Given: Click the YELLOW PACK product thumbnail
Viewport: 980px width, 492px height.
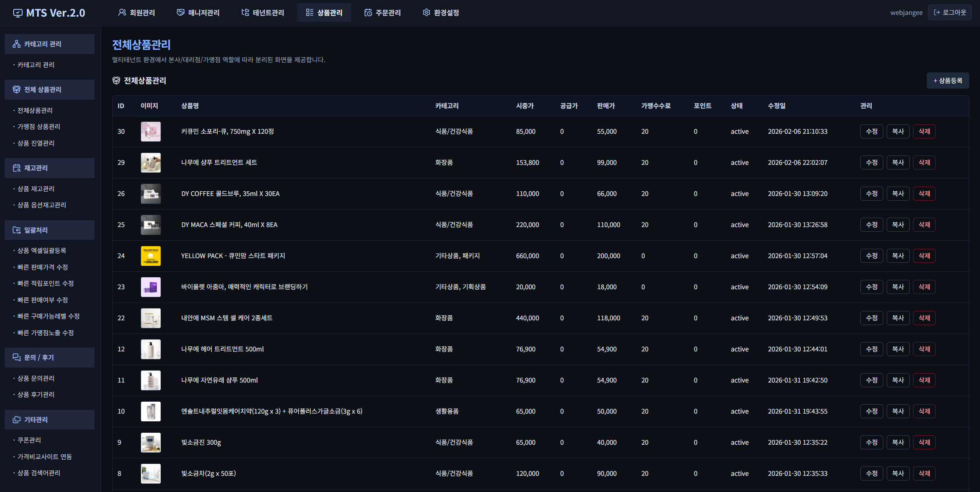Looking at the screenshot, I should click(x=151, y=256).
